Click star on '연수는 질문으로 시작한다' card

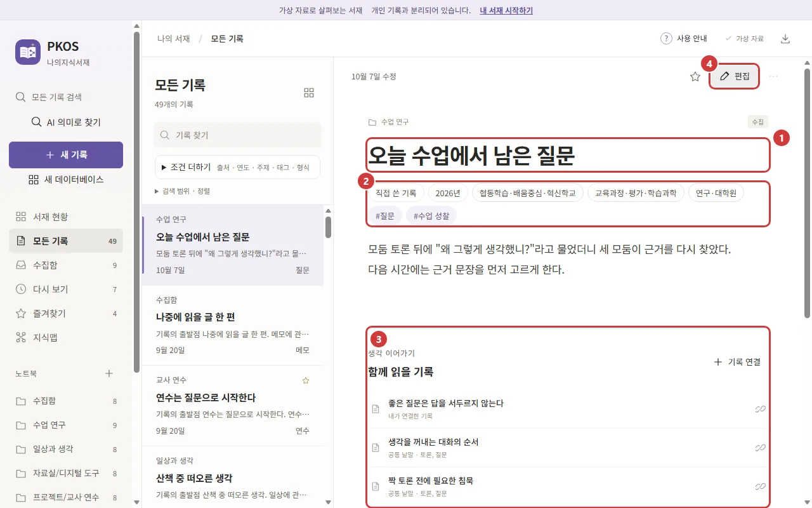click(305, 380)
